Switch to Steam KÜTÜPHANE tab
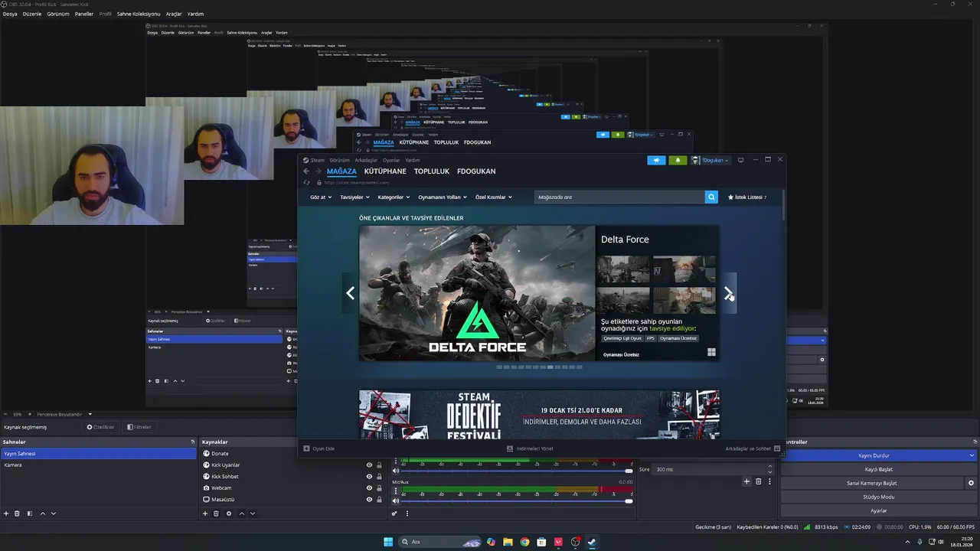Image resolution: width=980 pixels, height=551 pixels. pos(385,171)
